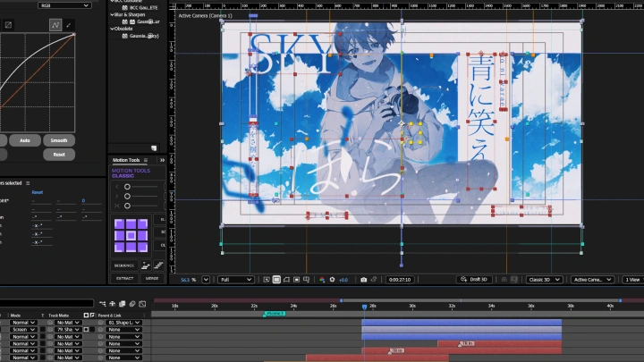Open the Classic 3D renderer dropdown

click(x=544, y=280)
